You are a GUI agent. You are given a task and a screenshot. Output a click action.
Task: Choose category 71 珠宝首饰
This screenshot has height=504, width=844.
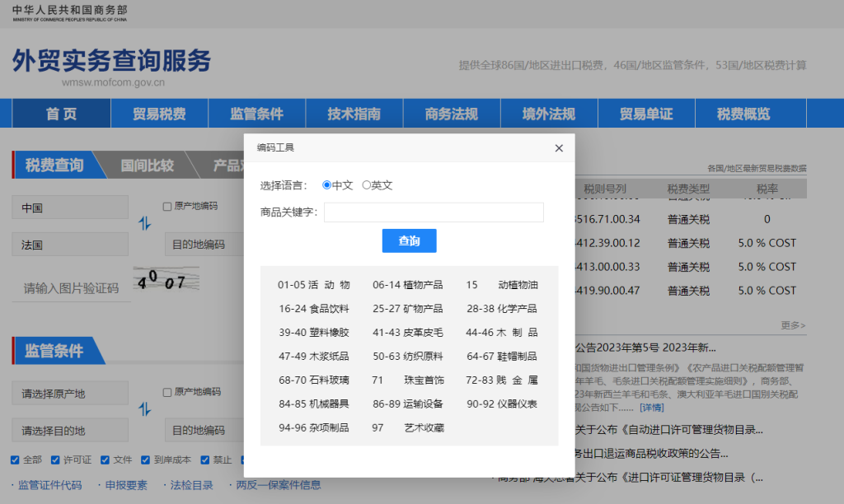(407, 380)
